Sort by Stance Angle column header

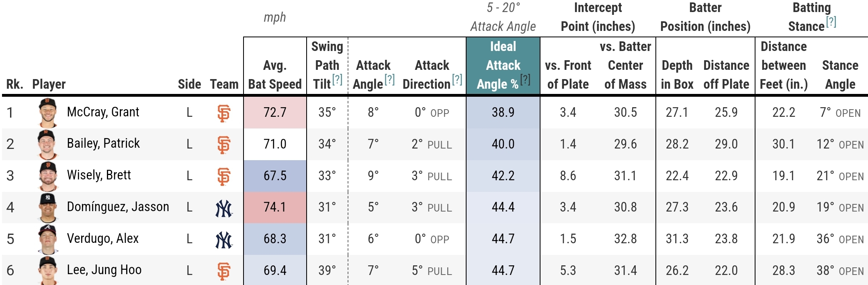(x=840, y=75)
